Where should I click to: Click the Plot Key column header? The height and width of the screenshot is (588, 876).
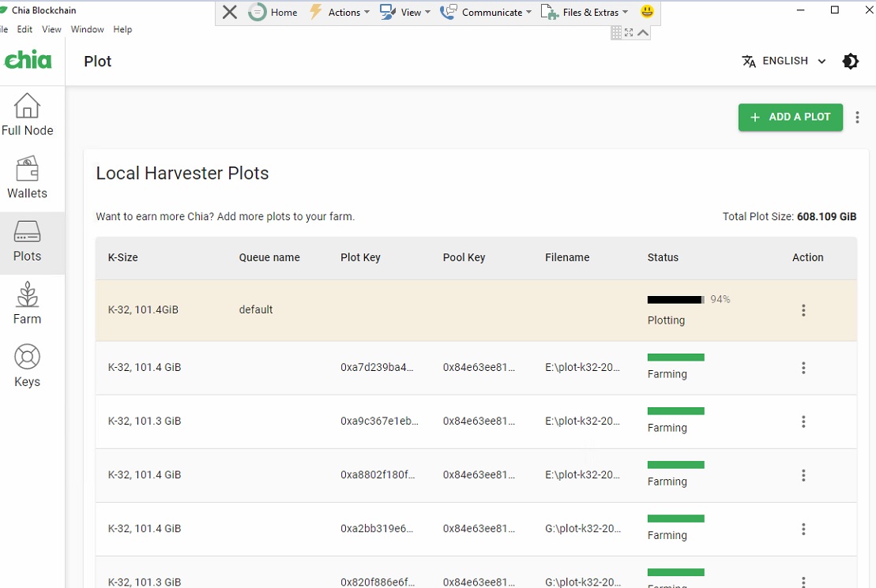(360, 257)
